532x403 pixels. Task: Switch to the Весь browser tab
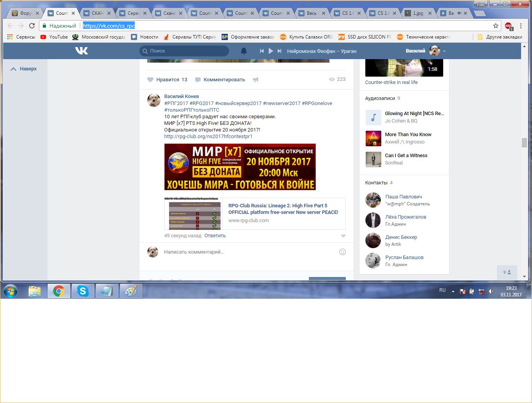(312, 13)
